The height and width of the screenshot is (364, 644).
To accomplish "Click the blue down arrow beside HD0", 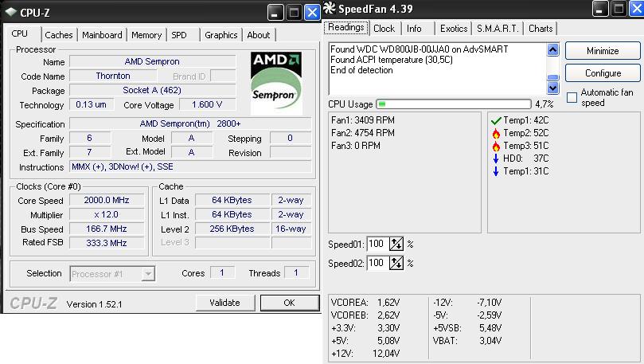I will click(x=496, y=159).
